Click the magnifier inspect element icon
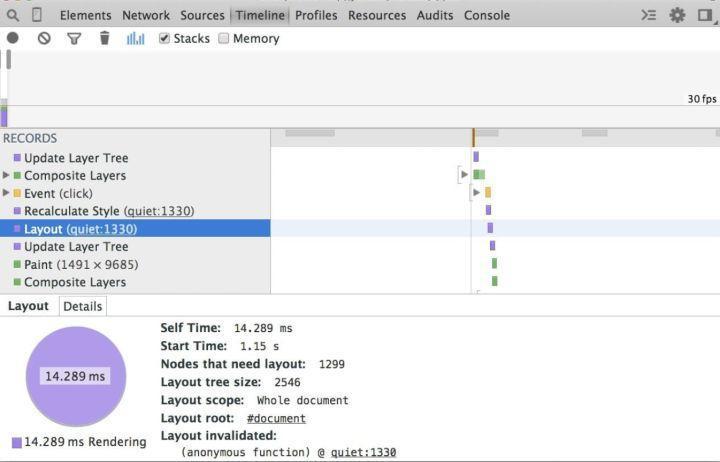The image size is (720, 462). tap(13, 15)
